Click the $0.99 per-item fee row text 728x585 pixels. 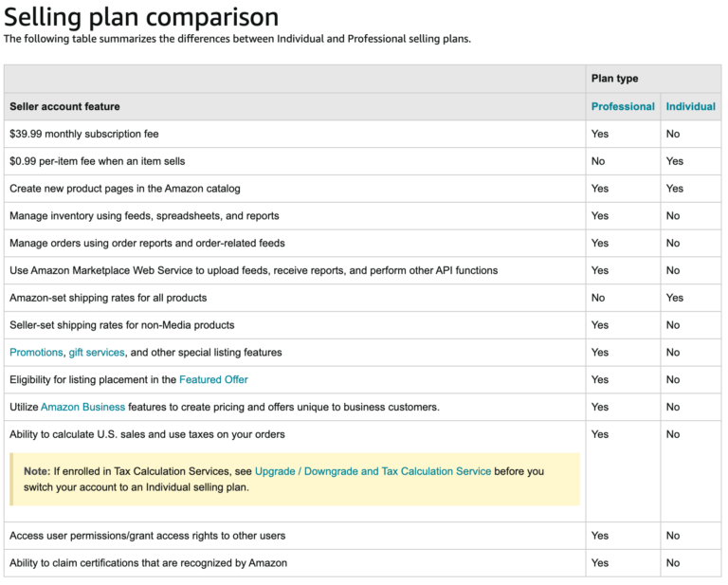pyautogui.click(x=97, y=162)
